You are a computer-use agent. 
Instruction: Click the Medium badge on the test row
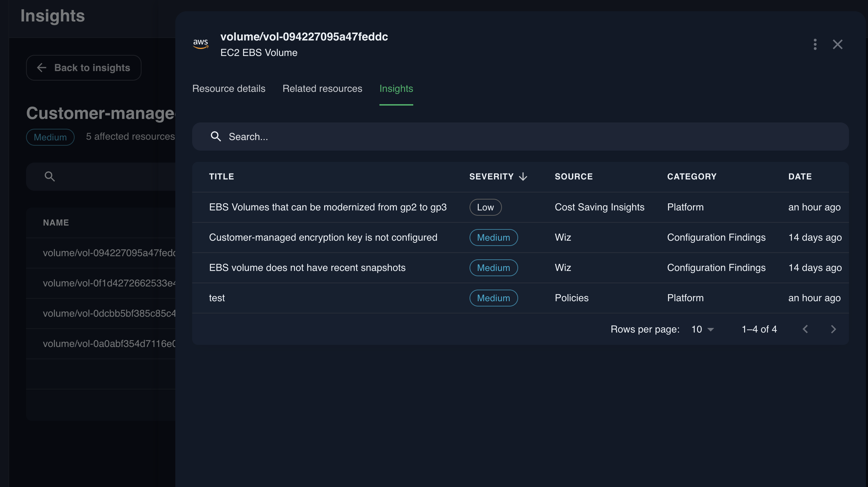(493, 298)
